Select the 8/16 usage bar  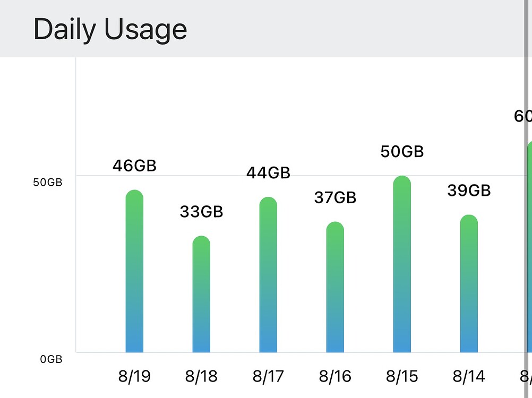tap(335, 287)
